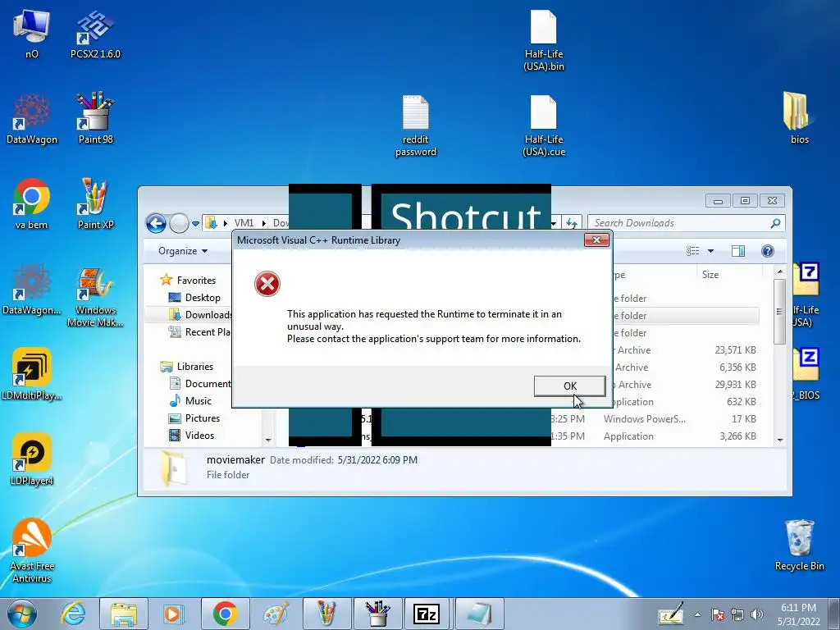Click the Search Downloads field
The width and height of the screenshot is (840, 630).
click(x=687, y=223)
